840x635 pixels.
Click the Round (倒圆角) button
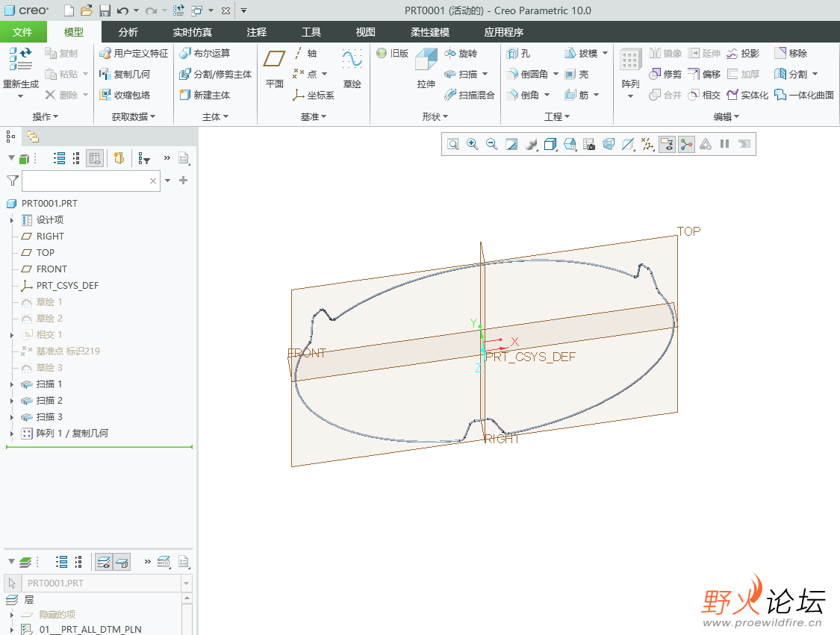[528, 74]
